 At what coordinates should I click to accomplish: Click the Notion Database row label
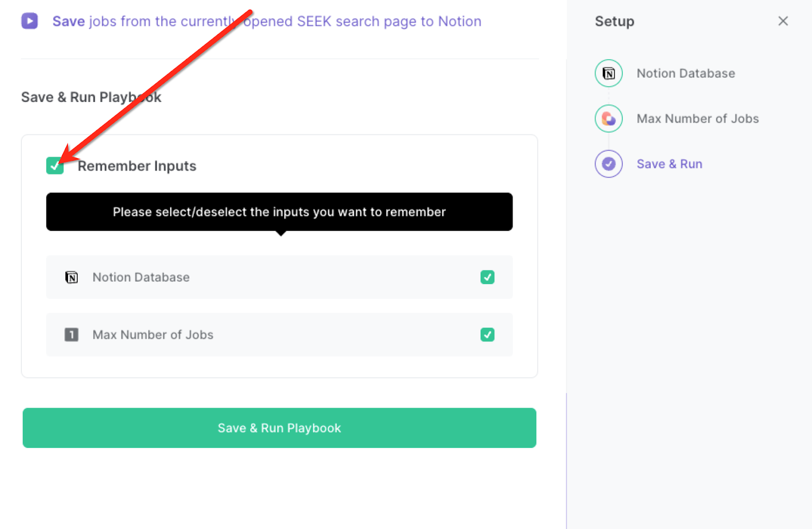[x=141, y=277]
